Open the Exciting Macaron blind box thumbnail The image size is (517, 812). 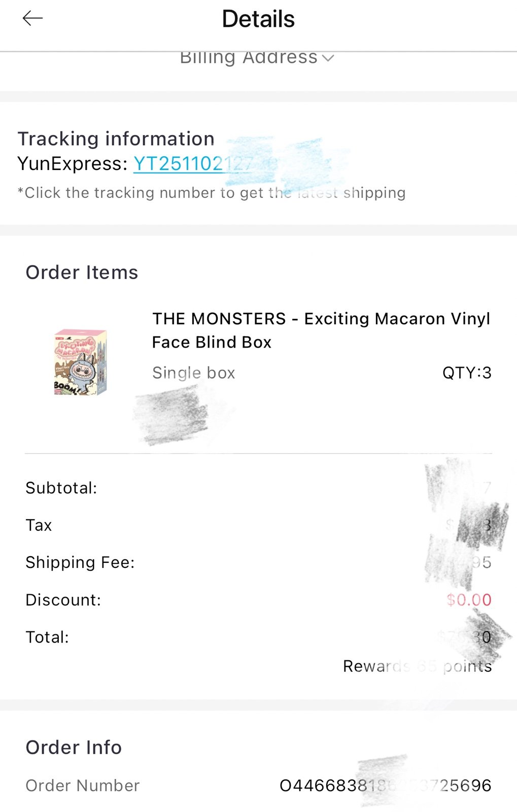(x=81, y=362)
